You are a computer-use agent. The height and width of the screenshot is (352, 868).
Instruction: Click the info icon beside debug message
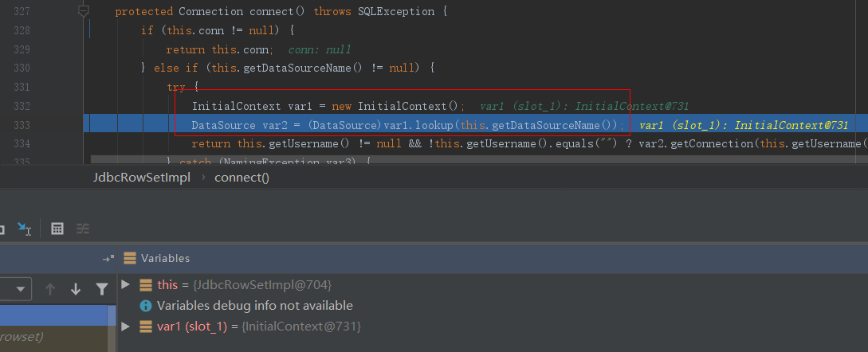146,306
